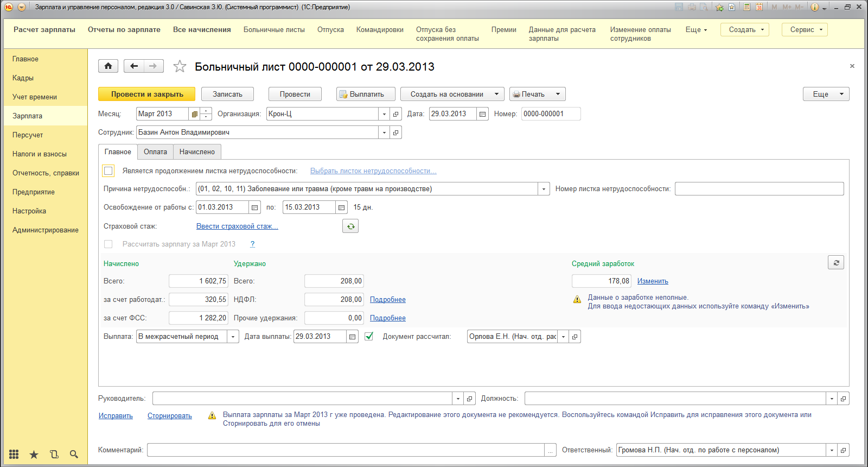The image size is (868, 467).
Task: Open the Выплата dropdown list
Action: [x=233, y=337]
